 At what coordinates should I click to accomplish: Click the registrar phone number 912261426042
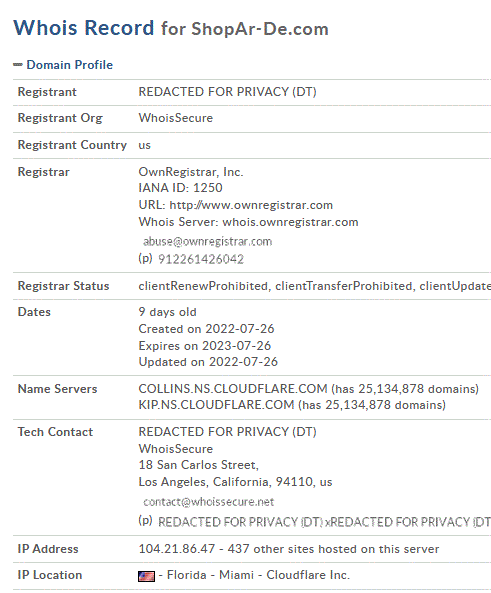tap(200, 259)
